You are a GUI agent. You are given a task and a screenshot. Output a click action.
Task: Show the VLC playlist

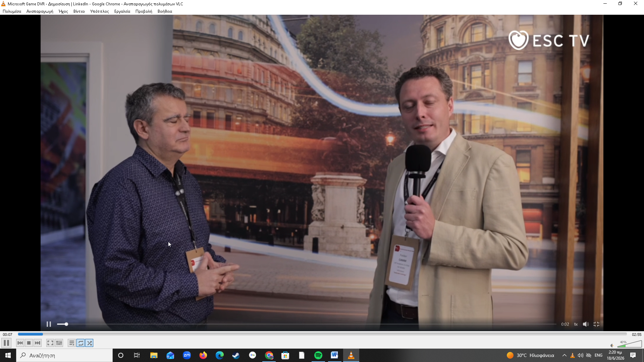click(x=72, y=343)
